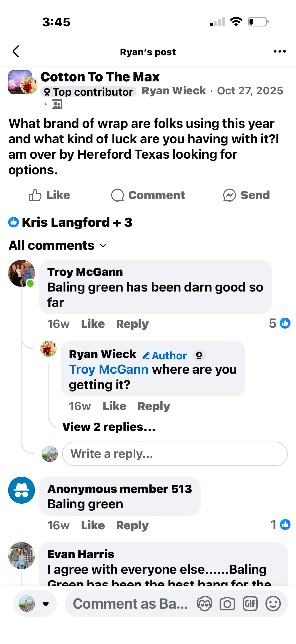Like Anonymous member 513's comment
The height and width of the screenshot is (644, 296).
pos(93,525)
